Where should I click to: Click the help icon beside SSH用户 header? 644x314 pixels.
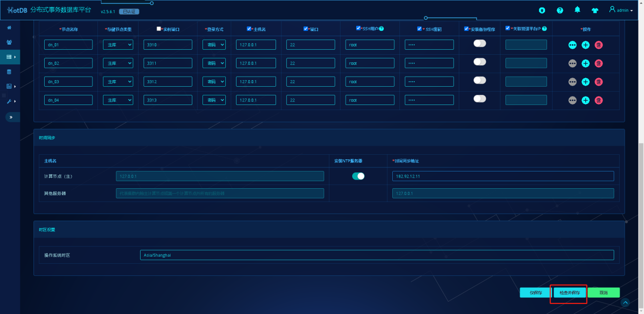pyautogui.click(x=381, y=28)
